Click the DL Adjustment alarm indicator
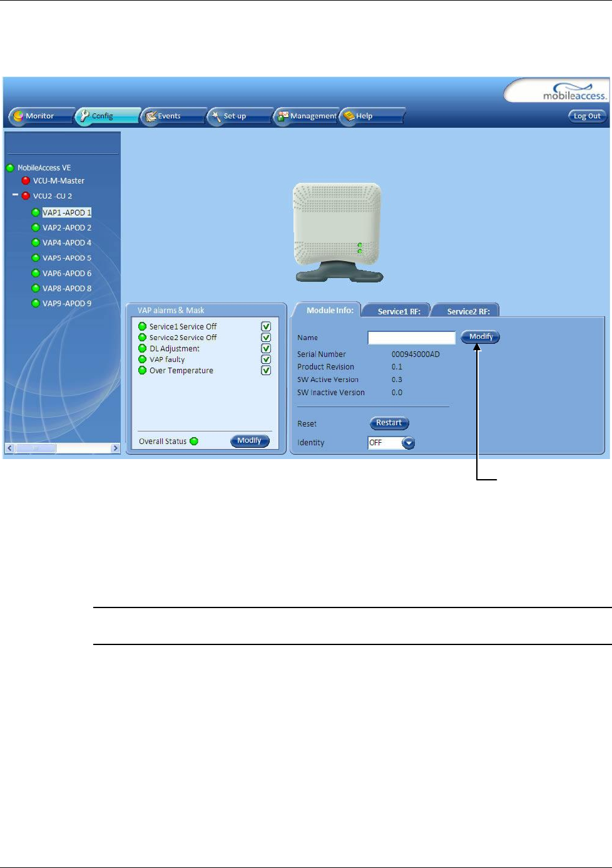This screenshot has width=612, height=868. [143, 348]
